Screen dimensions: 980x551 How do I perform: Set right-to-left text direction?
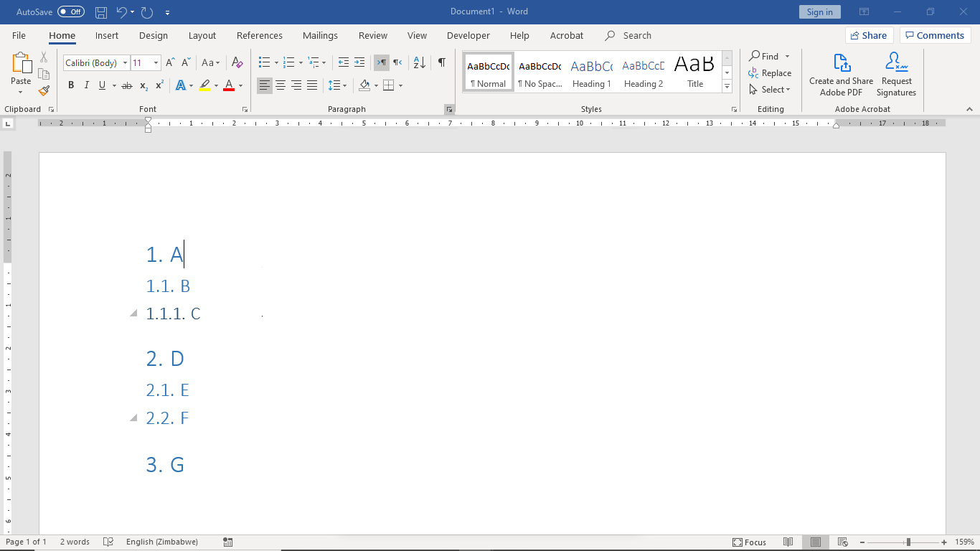click(x=397, y=63)
